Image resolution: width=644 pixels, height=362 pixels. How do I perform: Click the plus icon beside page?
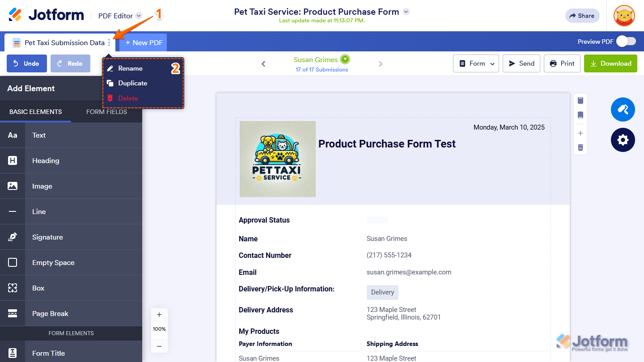(580, 133)
